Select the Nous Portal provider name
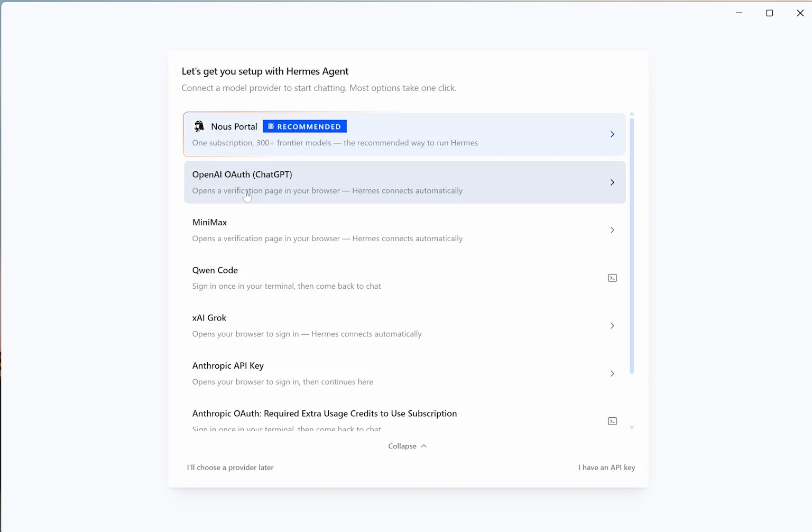 234,126
